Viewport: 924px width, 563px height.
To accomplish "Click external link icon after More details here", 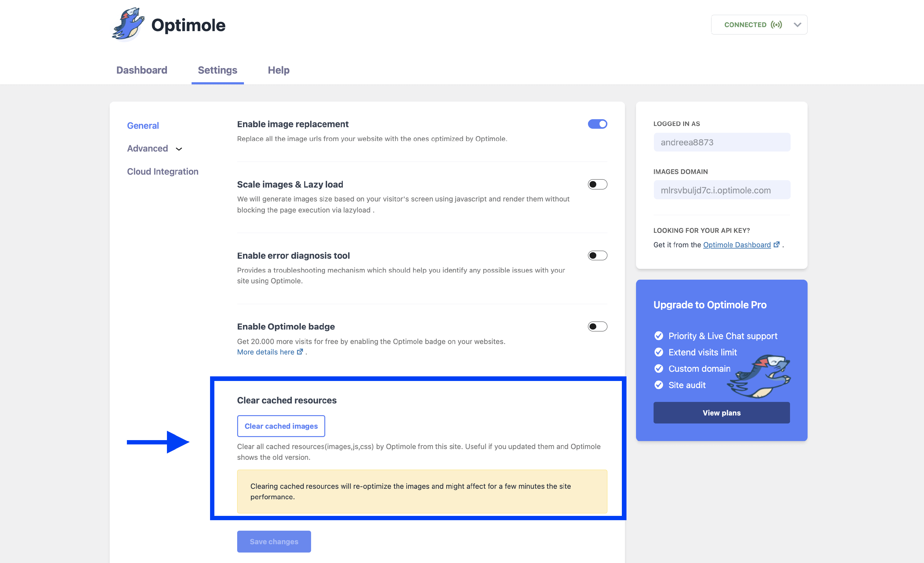I will [x=300, y=352].
